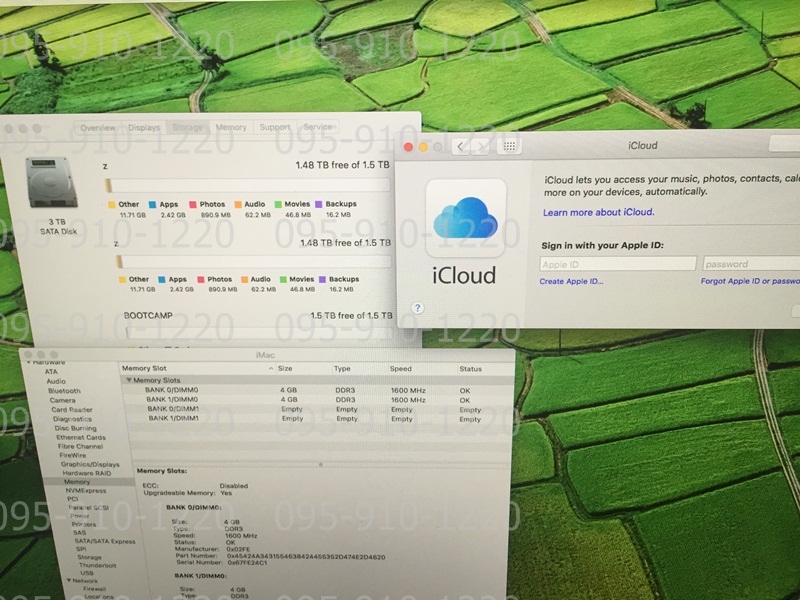Select the BANK 0/DIMM1 table row
The width and height of the screenshot is (800, 600).
click(318, 409)
